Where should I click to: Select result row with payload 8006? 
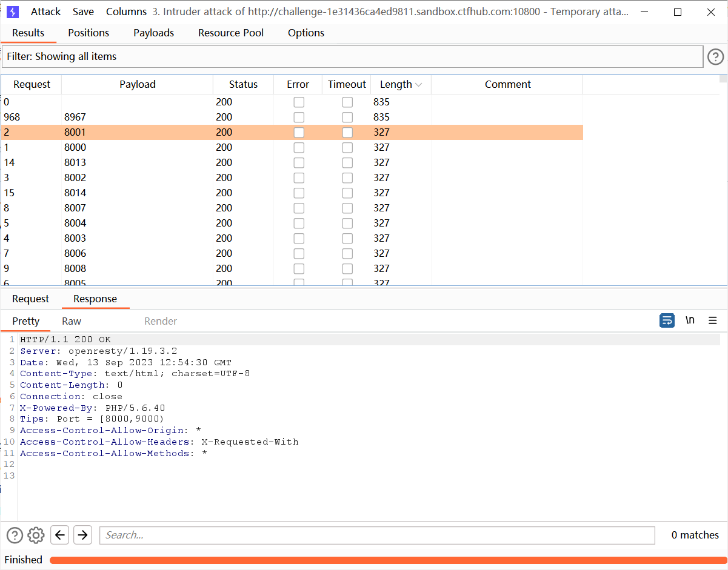pos(292,253)
